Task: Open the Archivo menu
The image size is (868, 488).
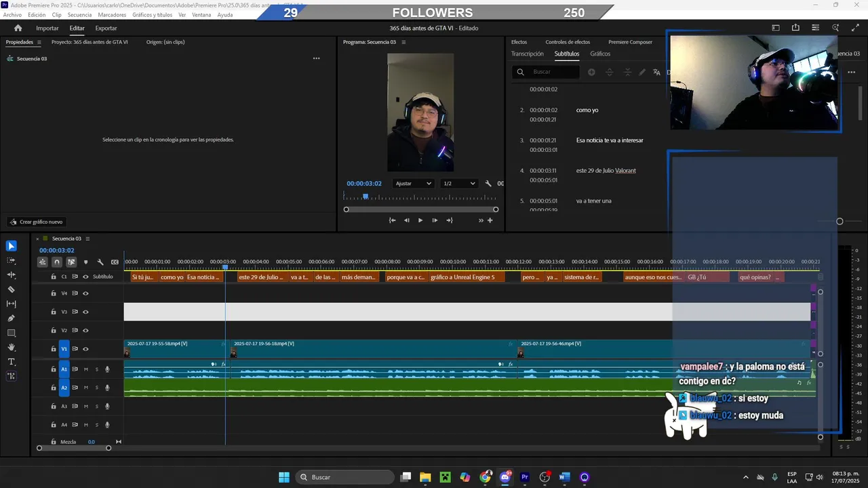Action: point(12,15)
